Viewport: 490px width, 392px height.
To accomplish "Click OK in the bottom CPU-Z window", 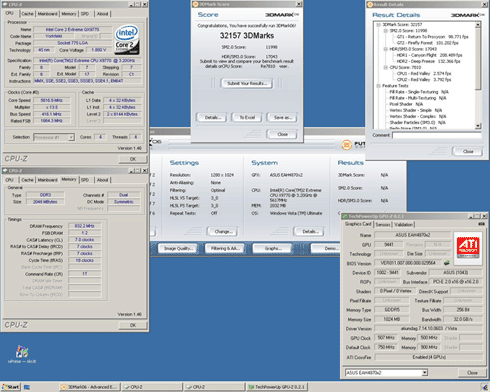I will pos(133,325).
